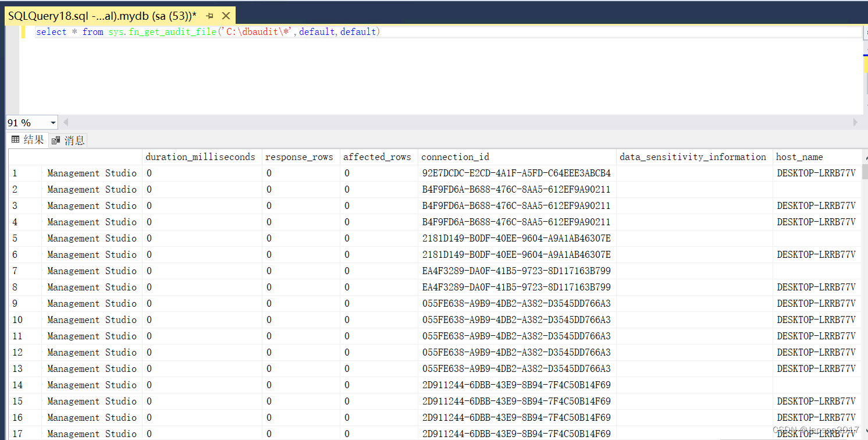Select Management Studio cell in row 3
868x440 pixels.
[93, 206]
